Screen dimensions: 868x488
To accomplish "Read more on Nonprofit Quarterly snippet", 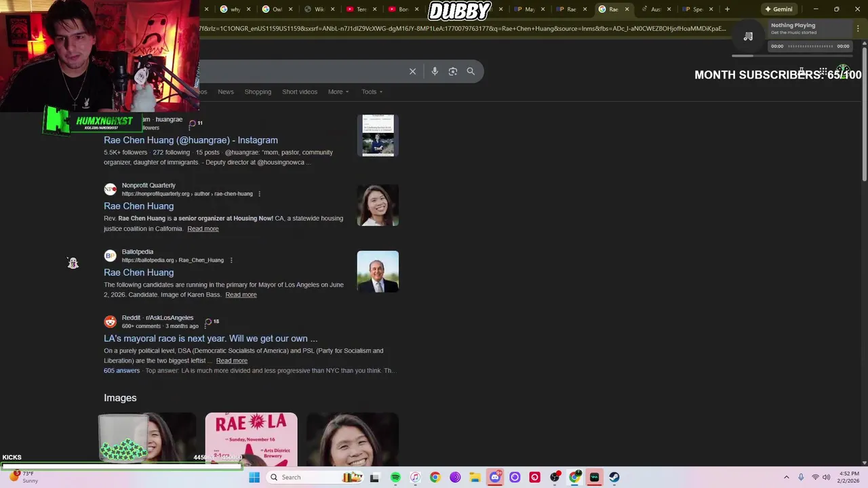I will pyautogui.click(x=203, y=229).
